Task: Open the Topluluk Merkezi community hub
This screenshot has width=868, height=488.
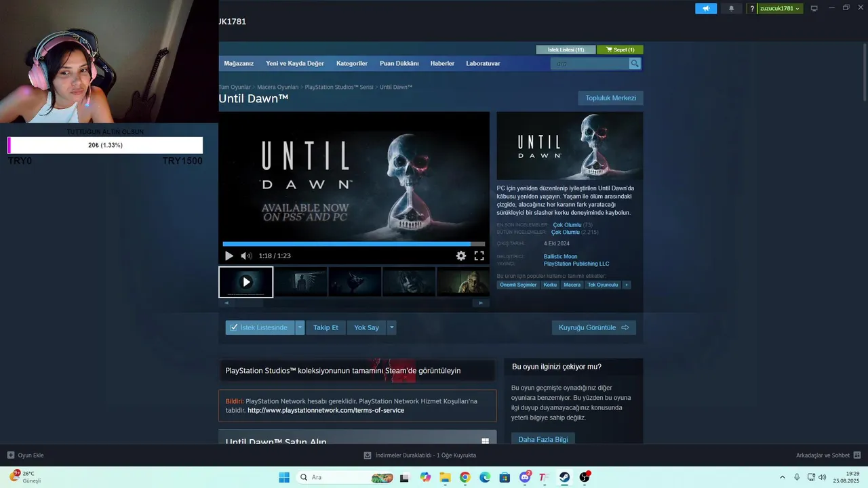Action: (610, 98)
